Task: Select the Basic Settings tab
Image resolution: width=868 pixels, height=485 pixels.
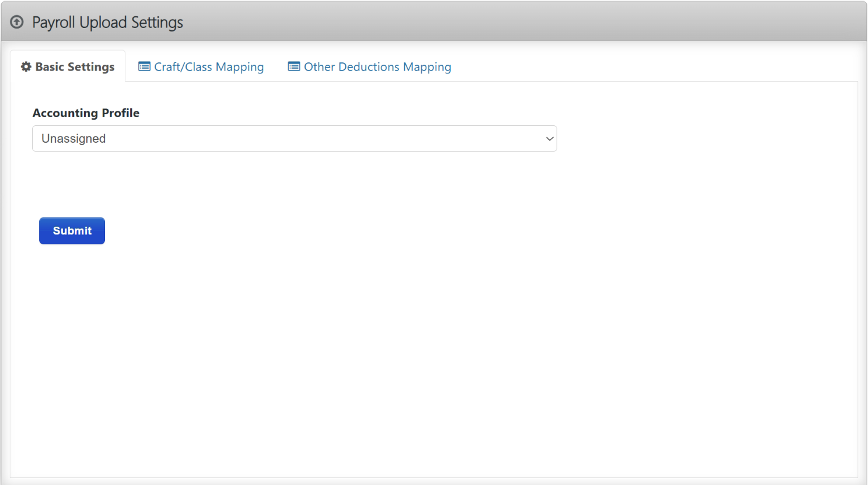Action: click(67, 66)
